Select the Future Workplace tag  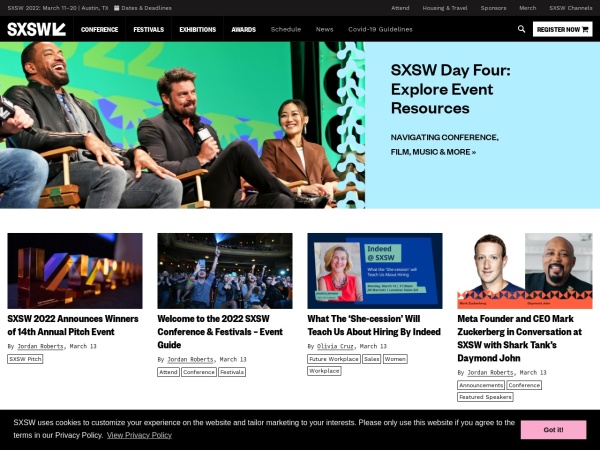coord(334,359)
